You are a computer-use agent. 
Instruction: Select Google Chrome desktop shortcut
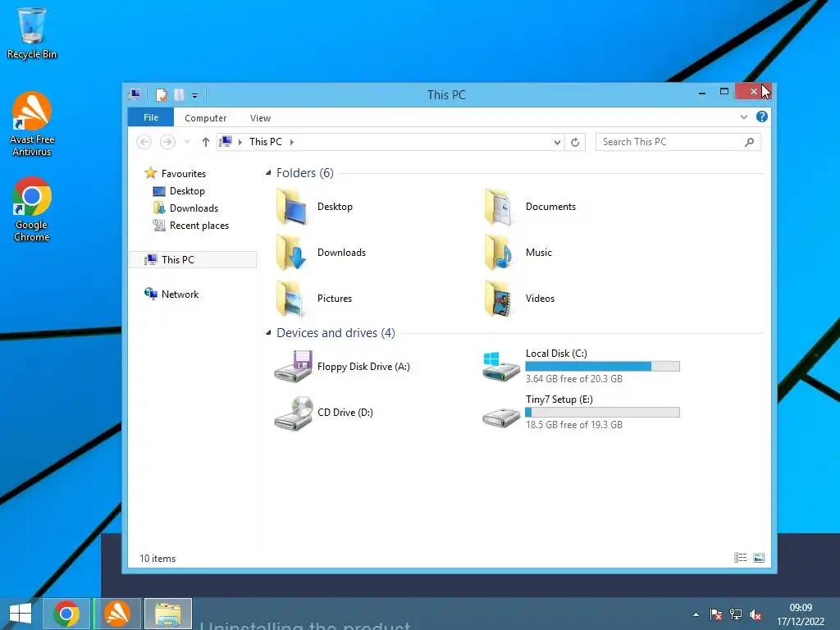[x=32, y=210]
